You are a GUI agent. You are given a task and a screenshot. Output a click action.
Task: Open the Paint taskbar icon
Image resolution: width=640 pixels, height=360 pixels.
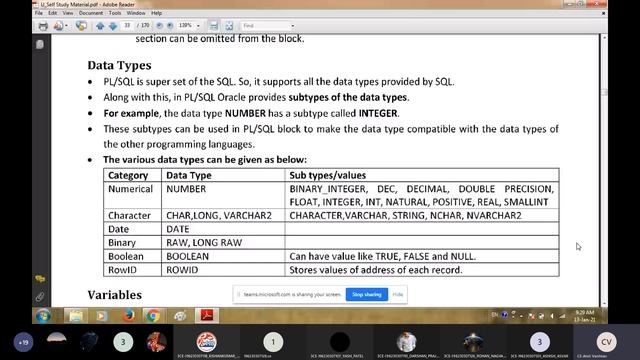point(180,316)
